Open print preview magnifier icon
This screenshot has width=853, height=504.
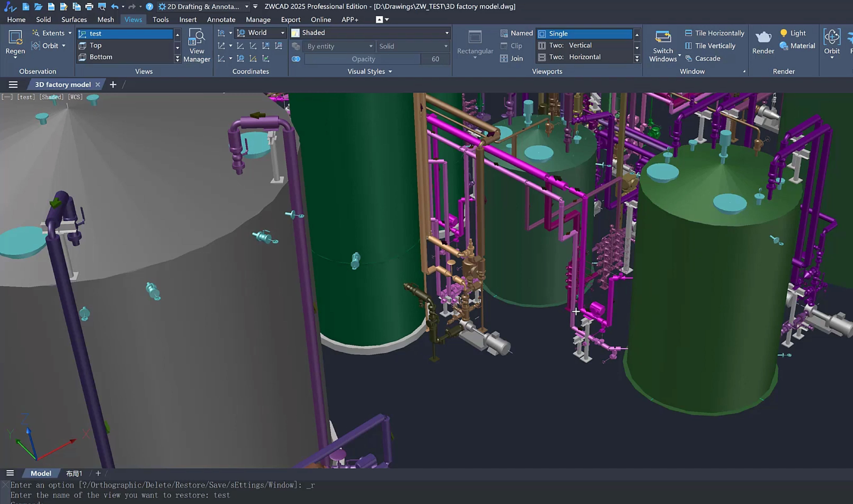(x=102, y=6)
